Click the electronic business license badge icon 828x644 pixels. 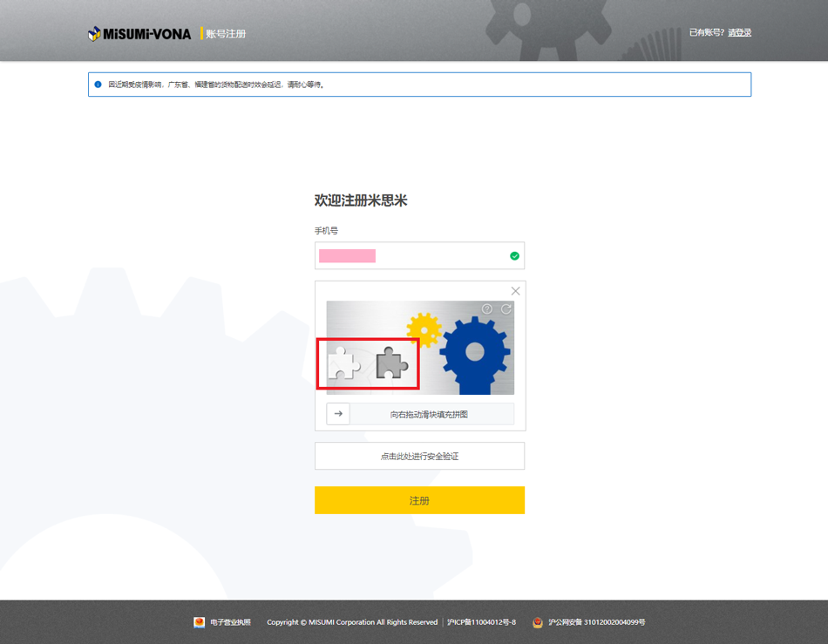coord(200,622)
